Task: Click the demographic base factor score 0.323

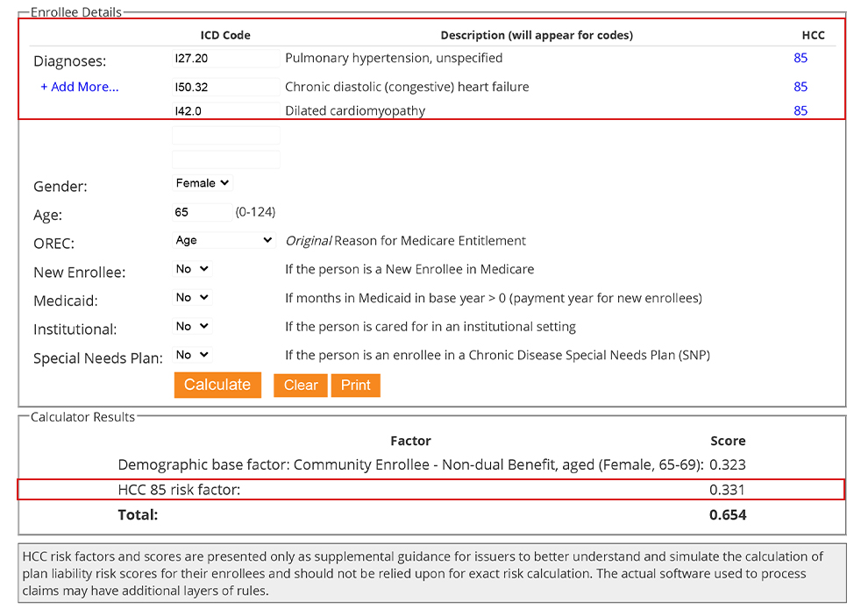Action: coord(728,465)
